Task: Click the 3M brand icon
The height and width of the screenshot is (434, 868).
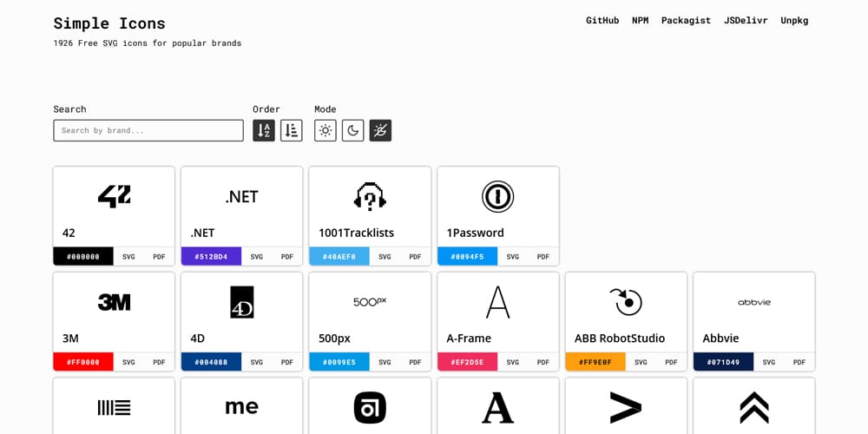Action: pyautogui.click(x=114, y=302)
